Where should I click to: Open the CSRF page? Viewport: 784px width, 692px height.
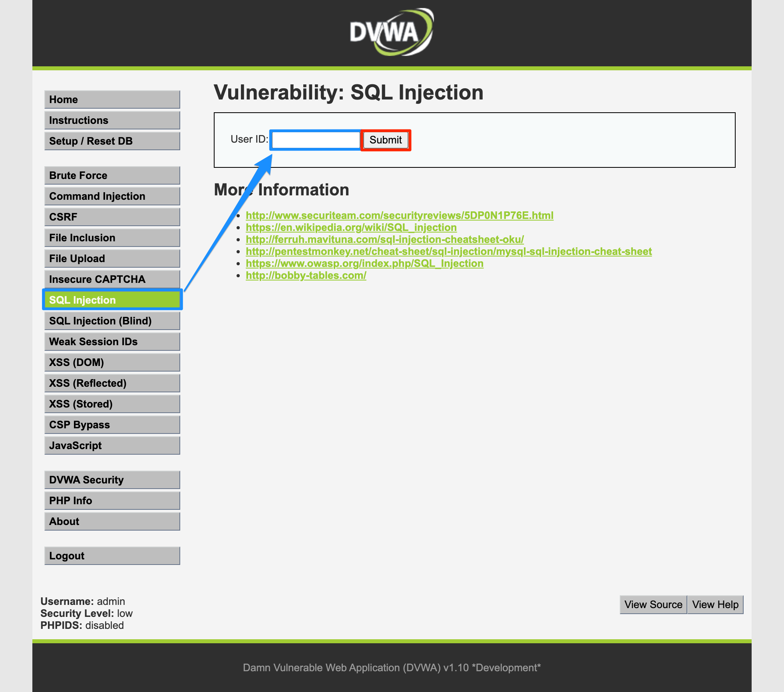click(x=112, y=217)
